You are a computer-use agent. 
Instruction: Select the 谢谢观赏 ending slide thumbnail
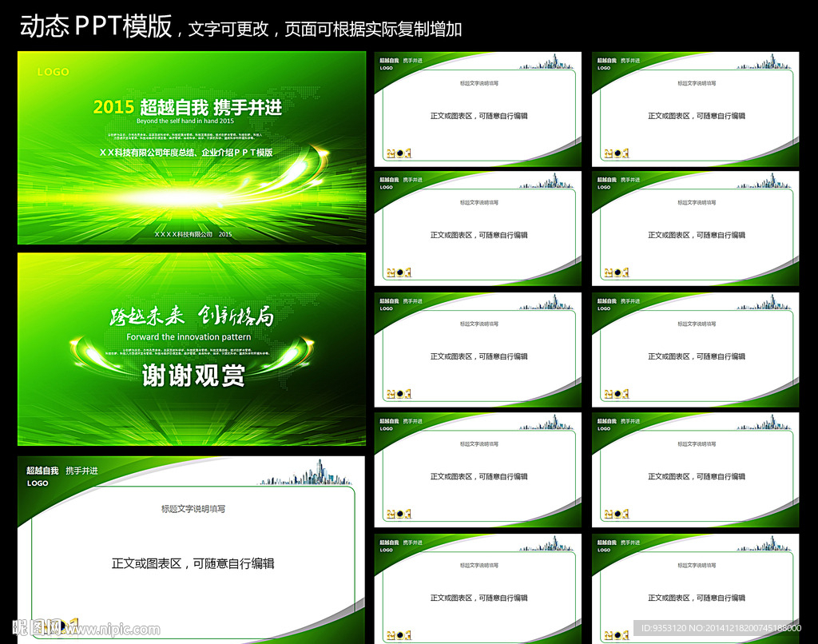[x=192, y=349]
